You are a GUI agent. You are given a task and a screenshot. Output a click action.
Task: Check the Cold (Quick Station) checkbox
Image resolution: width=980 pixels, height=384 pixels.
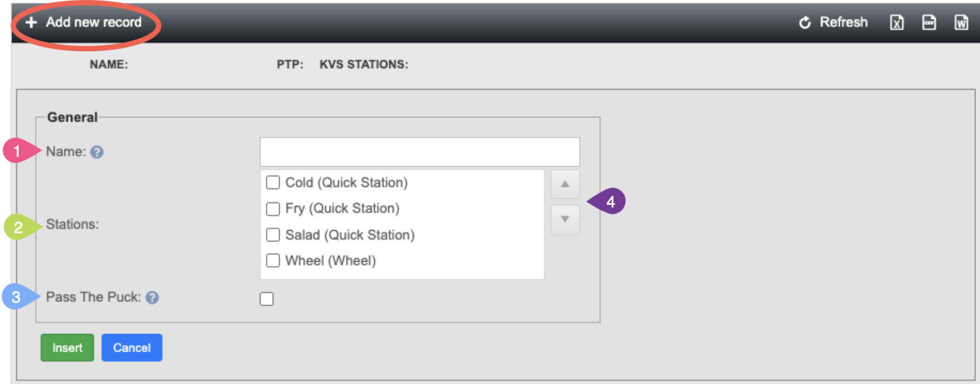click(x=273, y=183)
